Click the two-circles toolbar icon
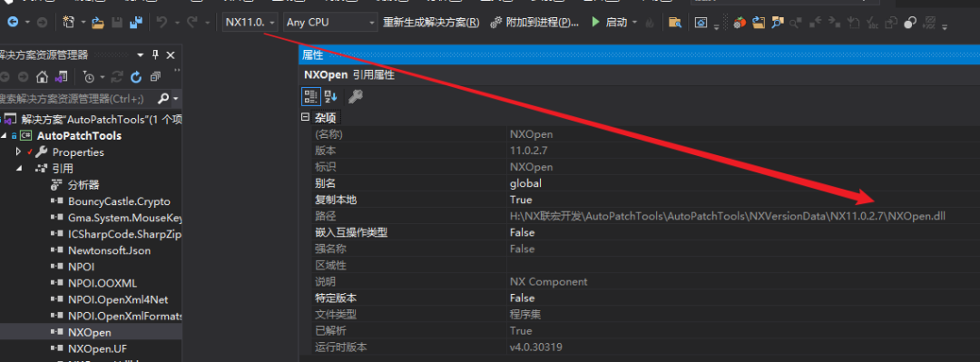The height and width of the screenshot is (362, 980). coord(911,23)
